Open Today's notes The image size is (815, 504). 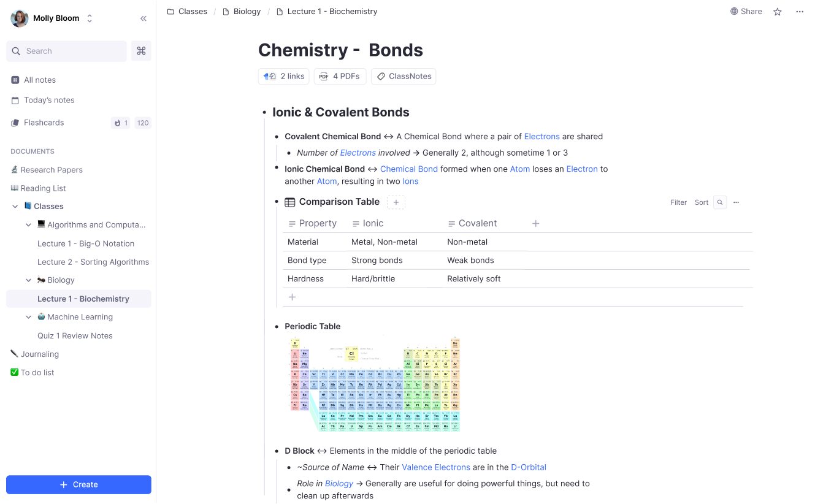(49, 100)
